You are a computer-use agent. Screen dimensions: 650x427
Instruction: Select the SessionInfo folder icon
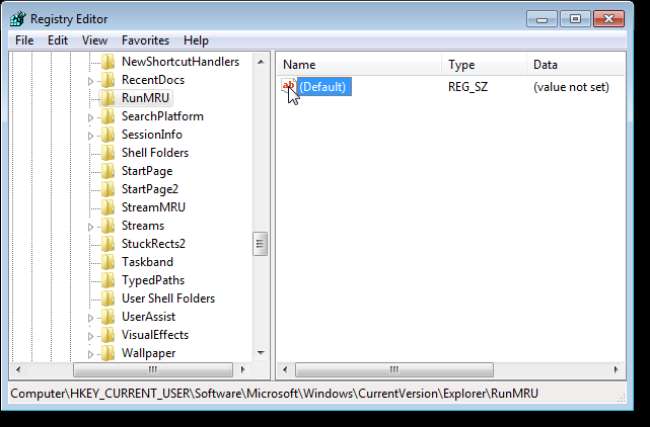coord(108,135)
